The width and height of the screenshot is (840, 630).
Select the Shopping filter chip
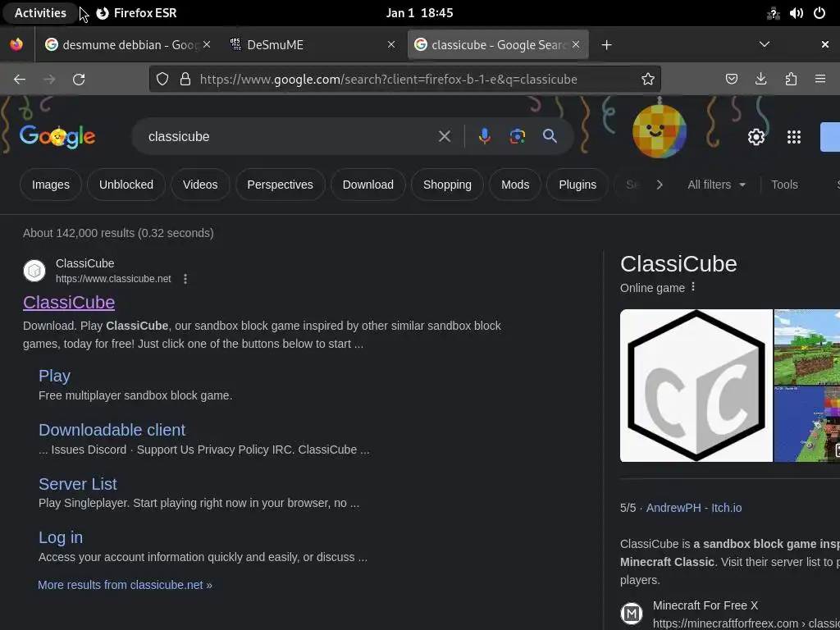point(447,185)
